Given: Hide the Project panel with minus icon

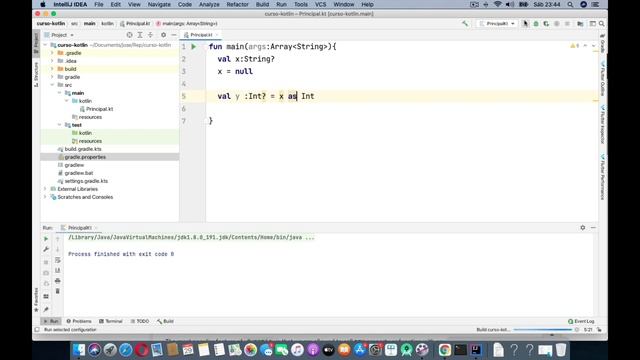Looking at the screenshot, I should pos(173,35).
